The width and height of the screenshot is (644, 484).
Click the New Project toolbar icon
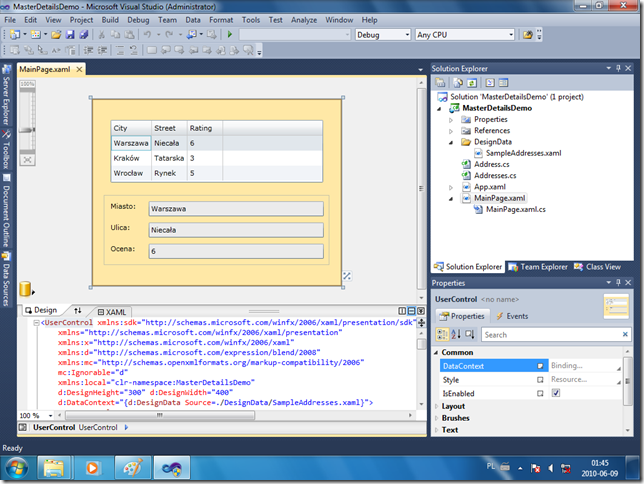[15, 35]
